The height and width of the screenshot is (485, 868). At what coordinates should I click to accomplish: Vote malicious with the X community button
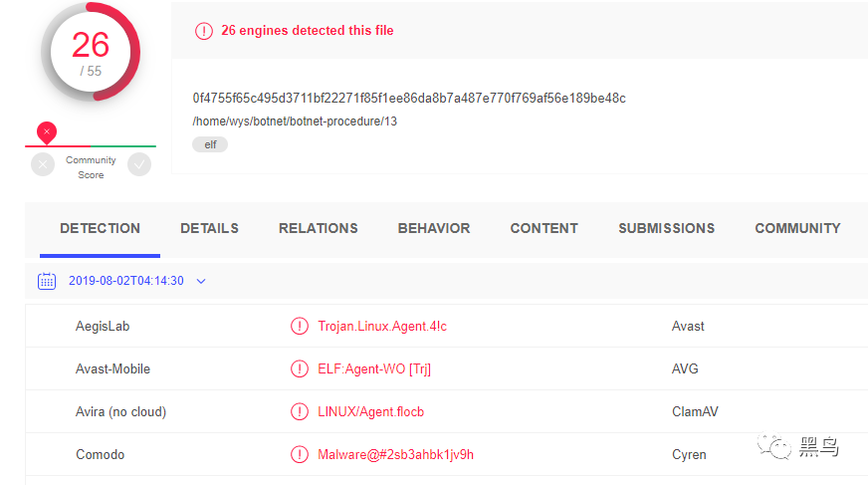tap(43, 164)
